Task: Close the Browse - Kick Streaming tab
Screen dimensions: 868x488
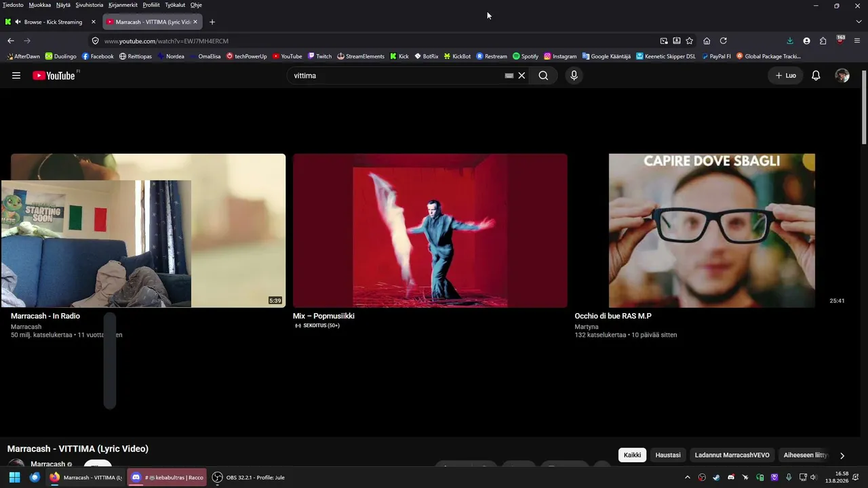Action: (x=94, y=22)
